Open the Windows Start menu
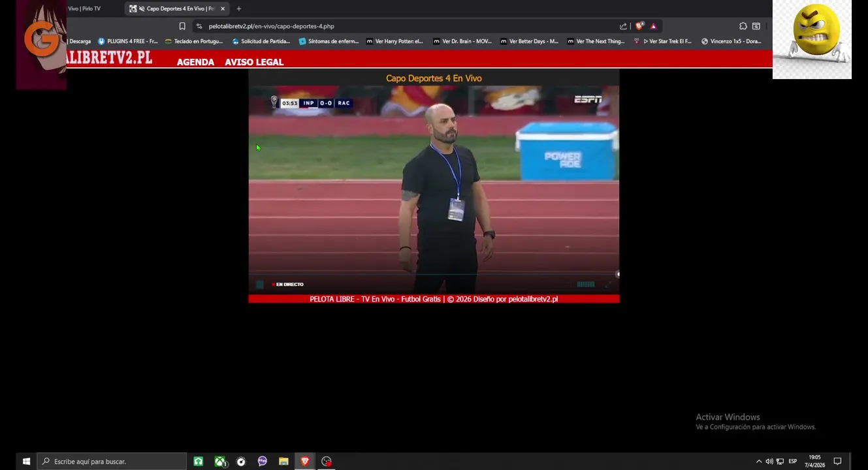The height and width of the screenshot is (470, 868). point(26,462)
